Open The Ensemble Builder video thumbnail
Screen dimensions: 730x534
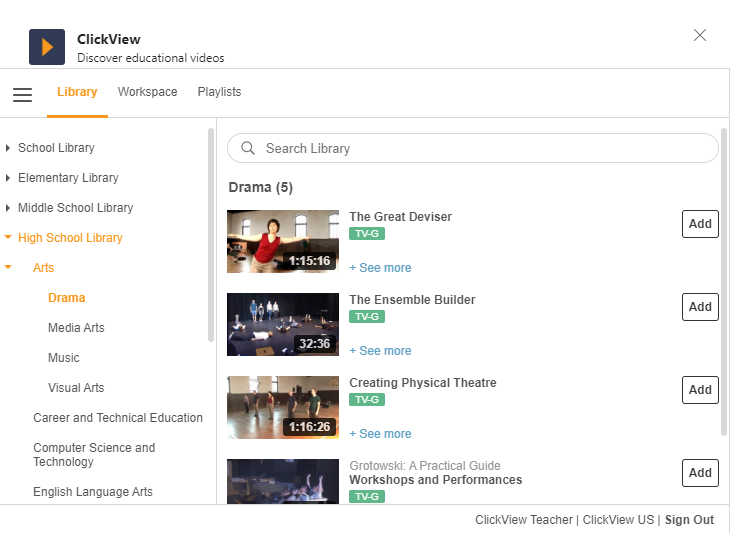pos(283,324)
